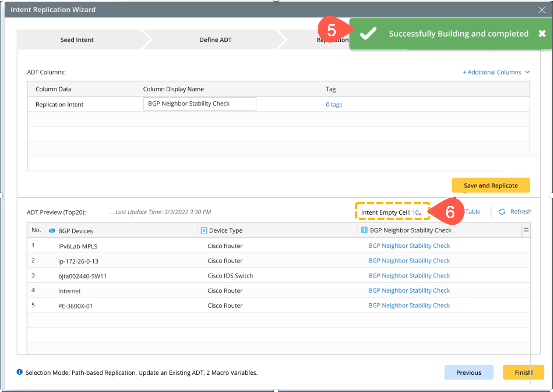Close the Intent Replication Wizard window

point(542,10)
